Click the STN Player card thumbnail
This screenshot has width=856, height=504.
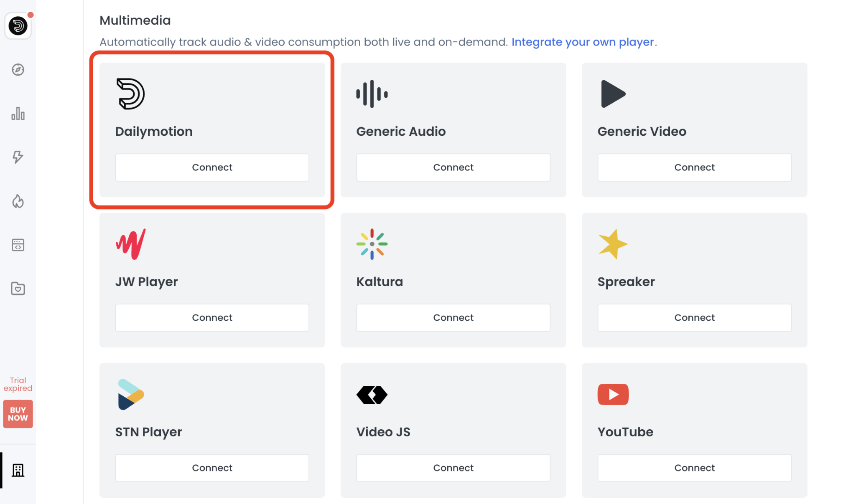coord(130,394)
